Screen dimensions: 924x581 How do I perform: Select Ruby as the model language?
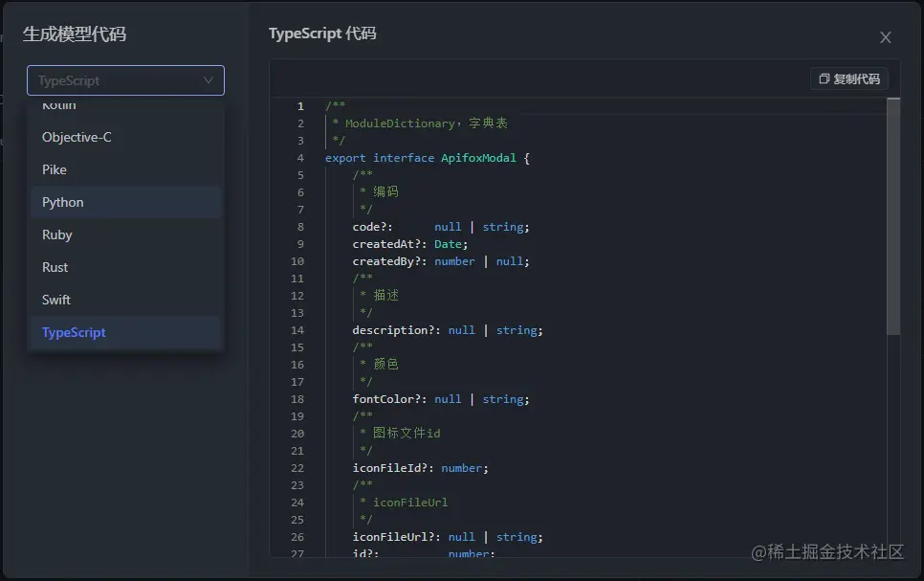(125, 235)
